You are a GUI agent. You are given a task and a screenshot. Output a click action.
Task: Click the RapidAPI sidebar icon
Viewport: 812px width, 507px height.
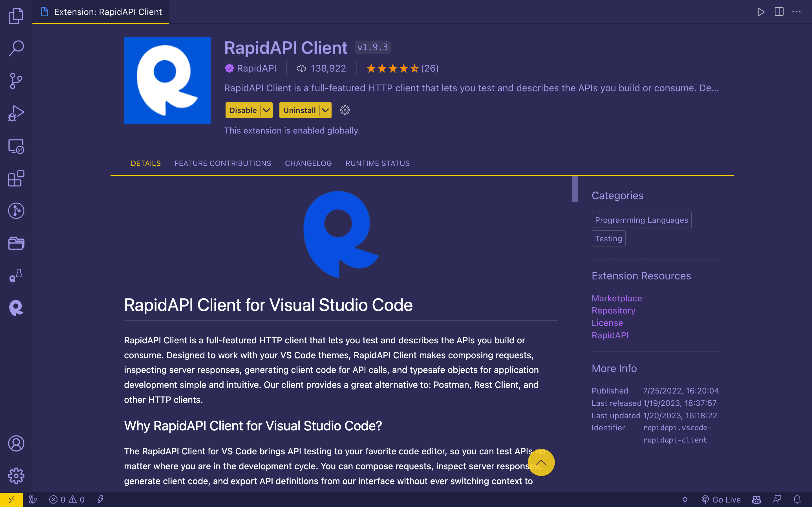click(16, 308)
